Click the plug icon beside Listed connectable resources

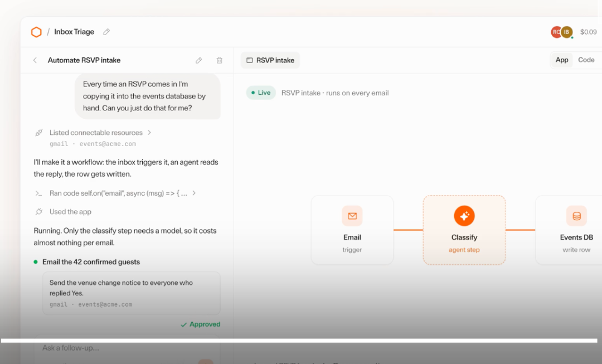tap(39, 133)
